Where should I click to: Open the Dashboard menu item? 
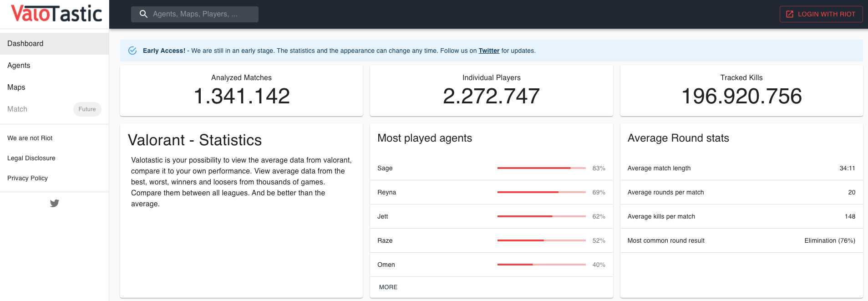point(55,44)
